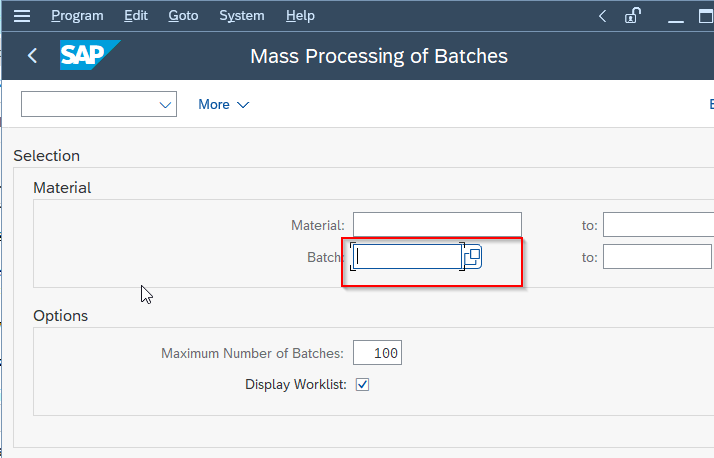This screenshot has width=714, height=458.
Task: Expand the More menu
Action: click(224, 104)
